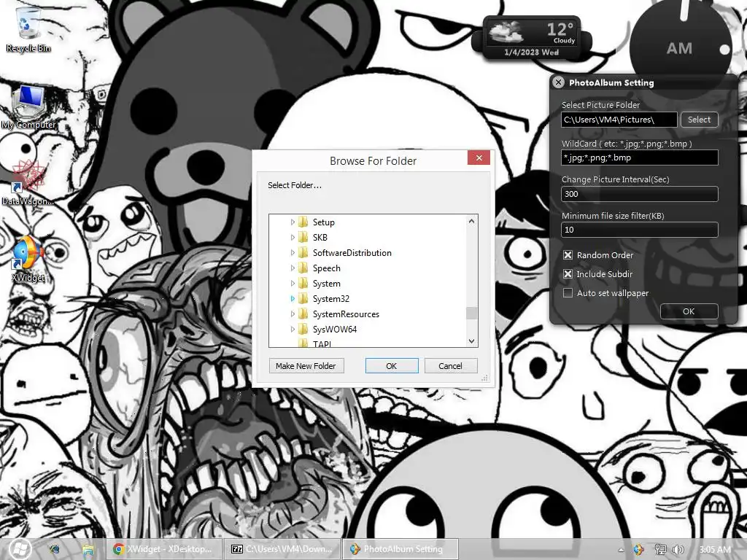
Task: Click the SysWOW64 folder name label
Action: 334,329
